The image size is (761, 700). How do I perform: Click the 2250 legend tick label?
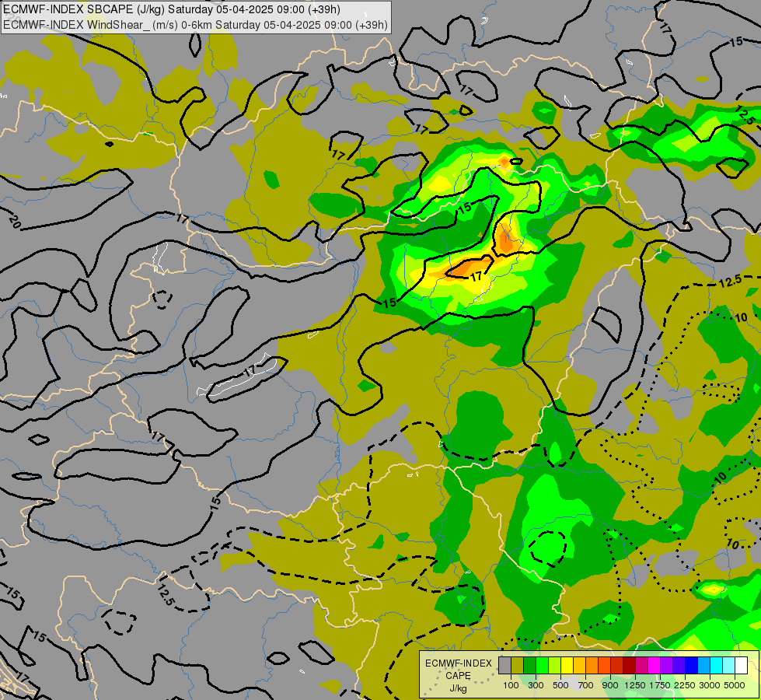point(686,685)
